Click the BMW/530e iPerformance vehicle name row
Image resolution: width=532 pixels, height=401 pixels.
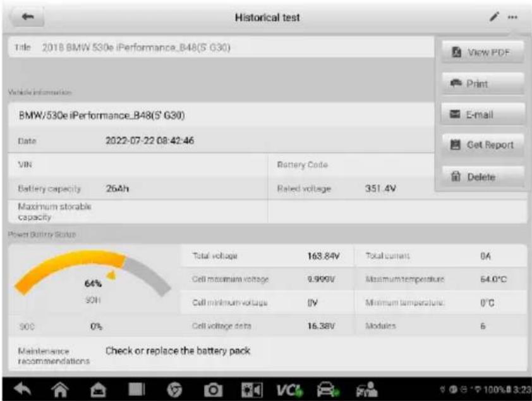coord(221,116)
